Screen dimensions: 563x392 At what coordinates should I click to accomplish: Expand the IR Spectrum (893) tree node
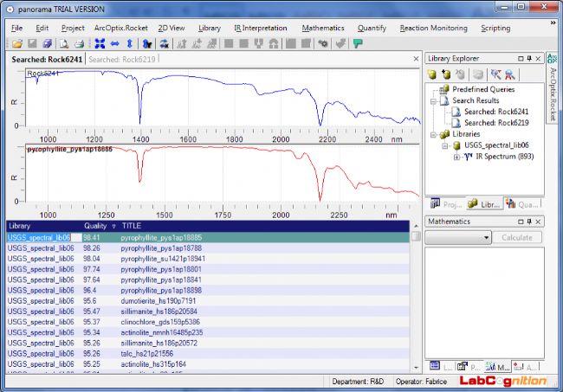[456, 157]
